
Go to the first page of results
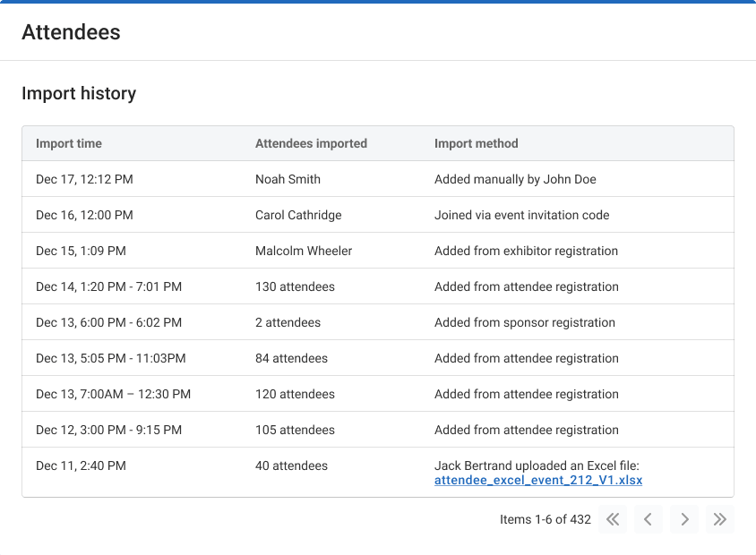[x=613, y=519]
